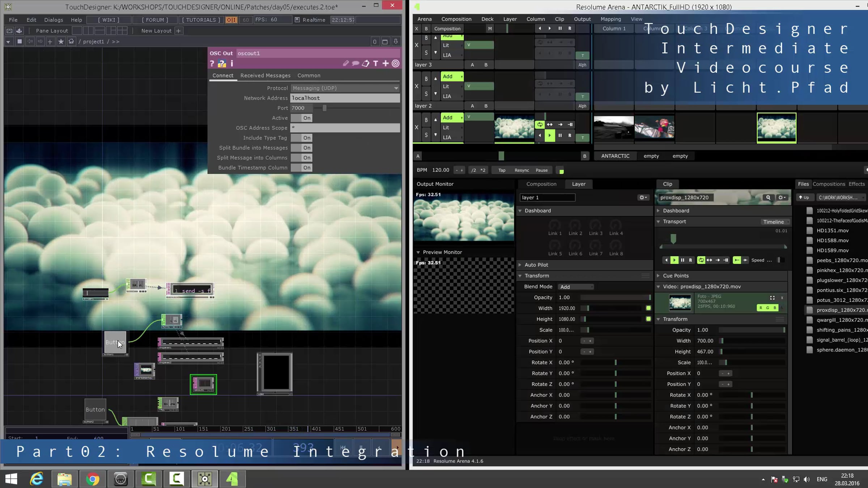Add a new layout with plus icon

(178, 31)
